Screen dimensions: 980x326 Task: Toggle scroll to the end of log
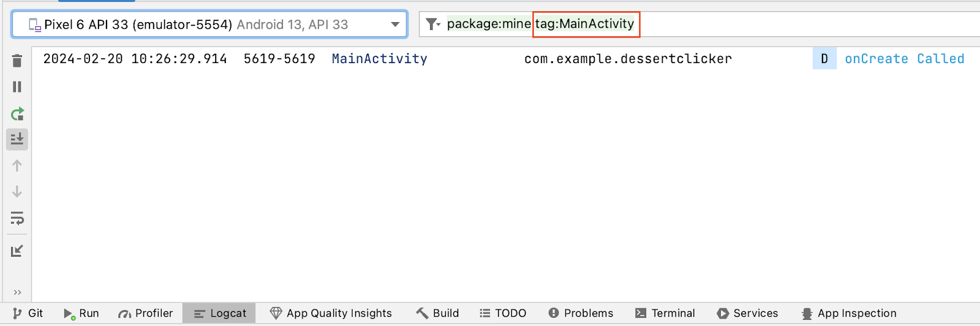click(x=17, y=139)
